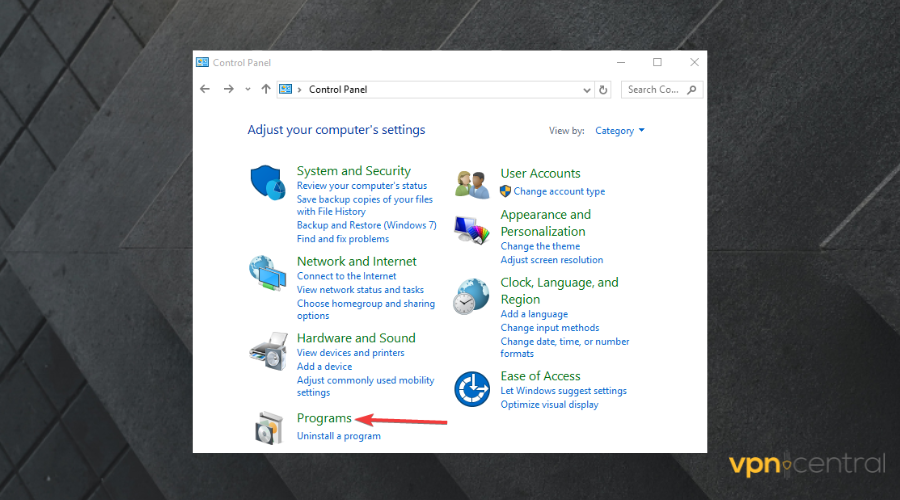Viewport: 900px width, 500px height.
Task: Click Add a device link
Action: click(x=324, y=367)
